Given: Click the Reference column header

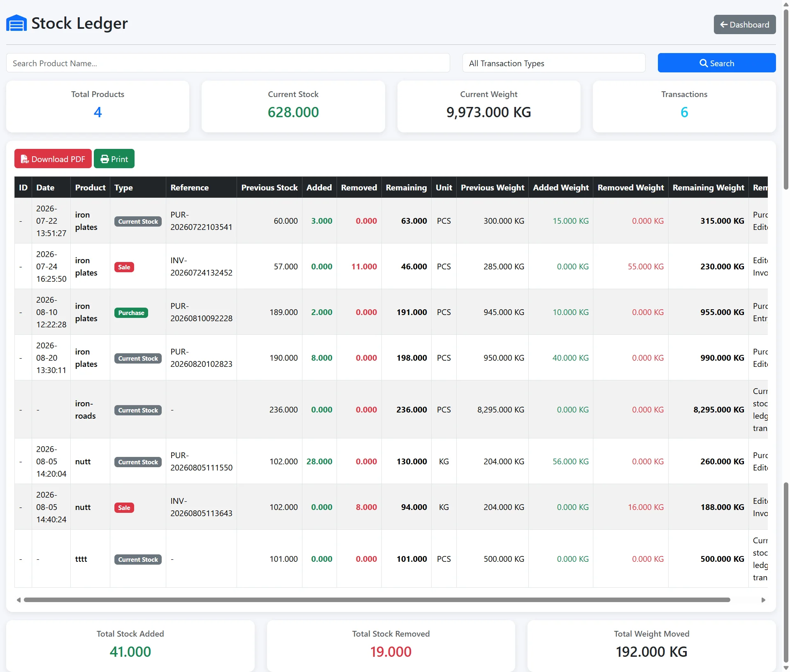Looking at the screenshot, I should pos(201,188).
